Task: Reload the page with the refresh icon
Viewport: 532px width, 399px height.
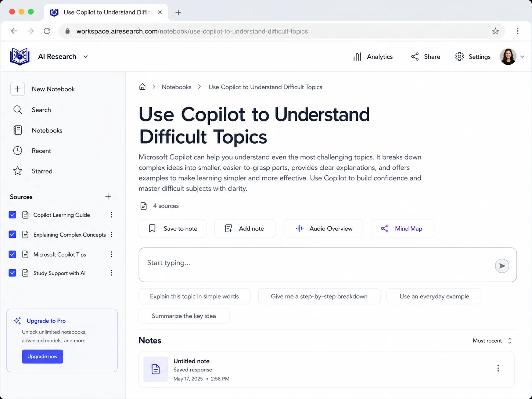Action: (x=47, y=31)
